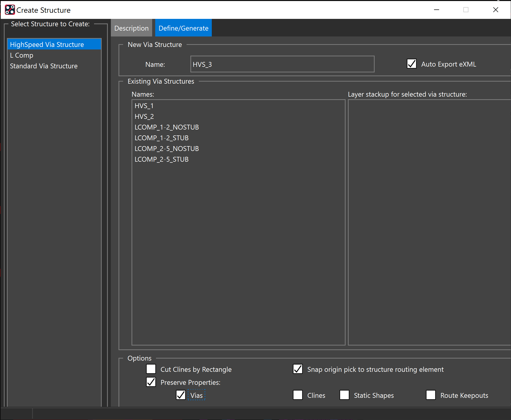Select HighSpeed Via Structure type
The width and height of the screenshot is (511, 420).
pos(47,45)
